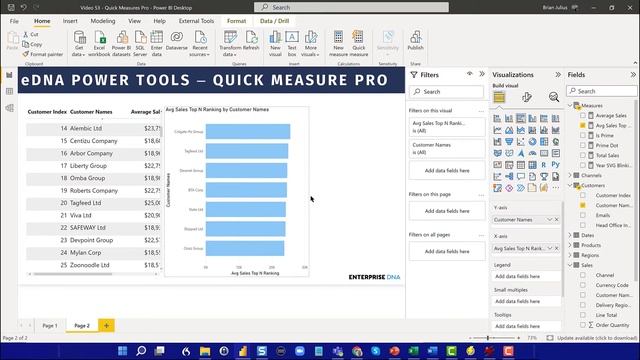The width and height of the screenshot is (640, 360).
Task: Open the File menu
Action: (x=14, y=21)
